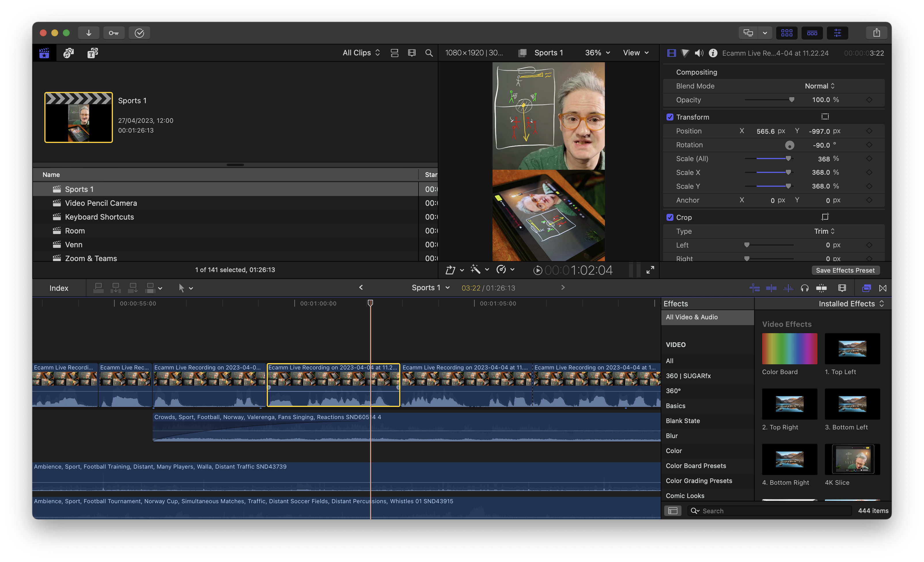Image resolution: width=924 pixels, height=562 pixels.
Task: Open the Titles and Generators sidebar
Action: (93, 53)
